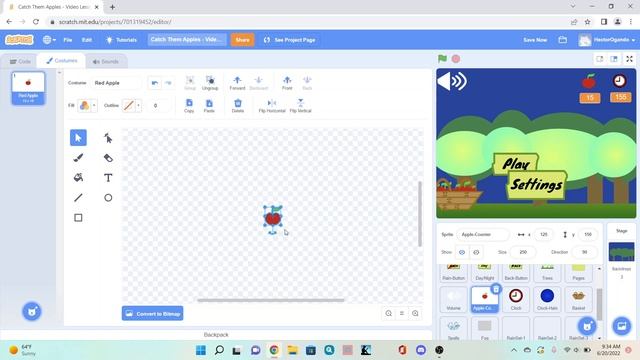
Task: Switch to large stage layout
Action: (614, 59)
